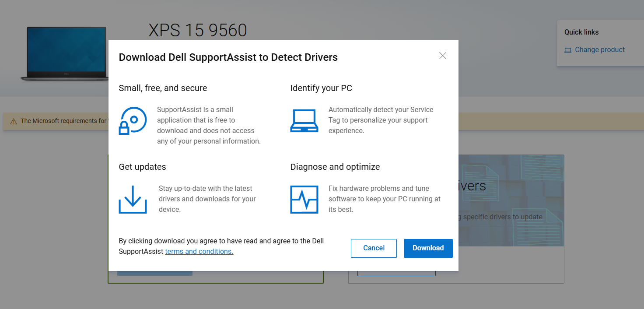Image resolution: width=644 pixels, height=309 pixels.
Task: Click the XPS 15 9560 product title
Action: coord(198,30)
